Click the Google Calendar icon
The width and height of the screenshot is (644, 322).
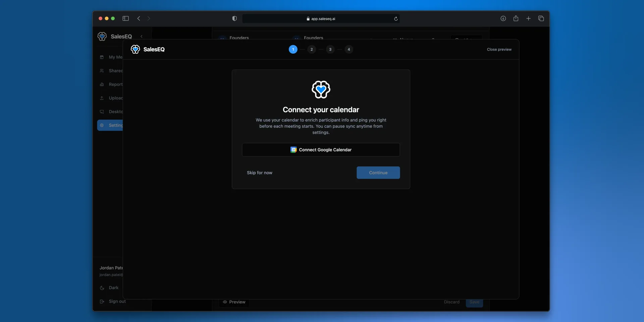click(293, 150)
